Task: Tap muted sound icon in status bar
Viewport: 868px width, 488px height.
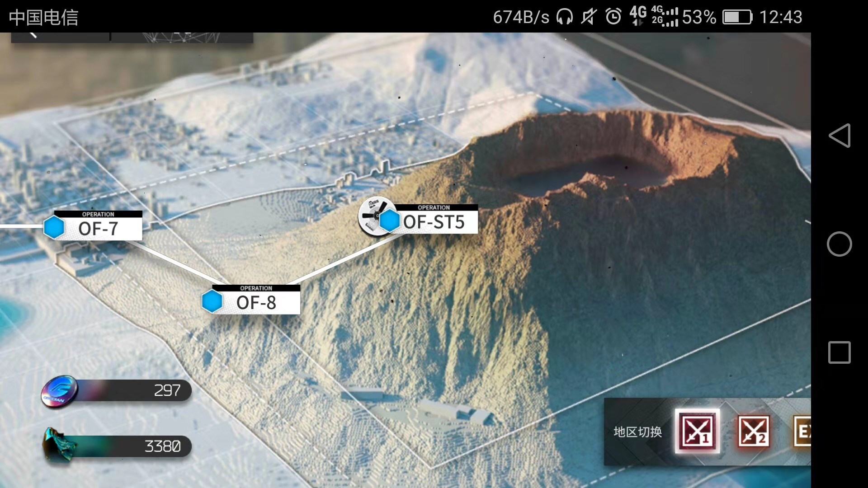Action: pos(589,17)
